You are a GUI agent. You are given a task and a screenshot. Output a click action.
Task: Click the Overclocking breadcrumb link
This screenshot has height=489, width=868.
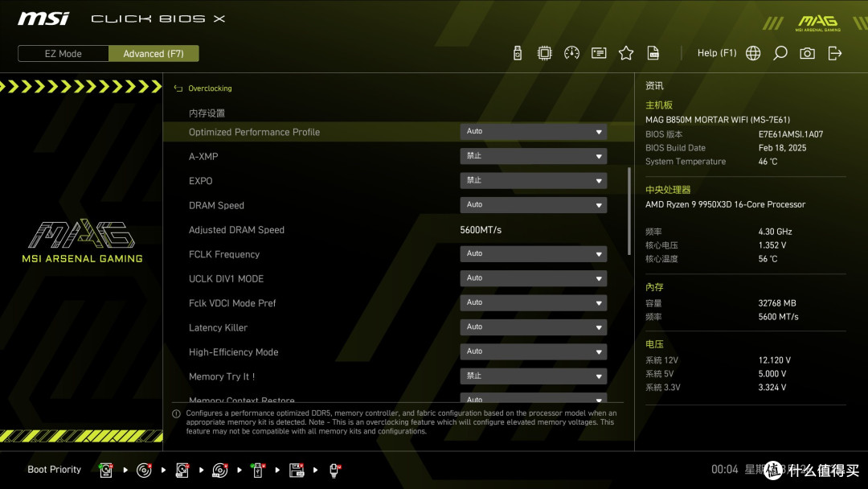click(x=210, y=88)
